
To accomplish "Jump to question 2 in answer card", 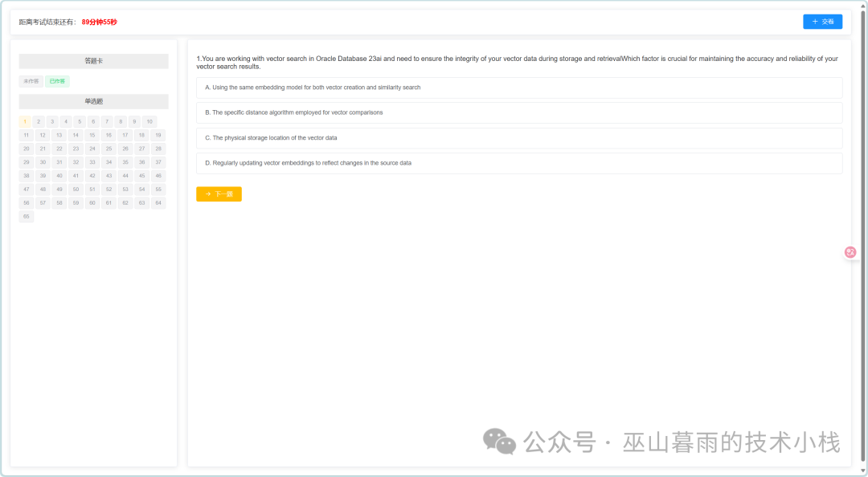I will pos(39,122).
